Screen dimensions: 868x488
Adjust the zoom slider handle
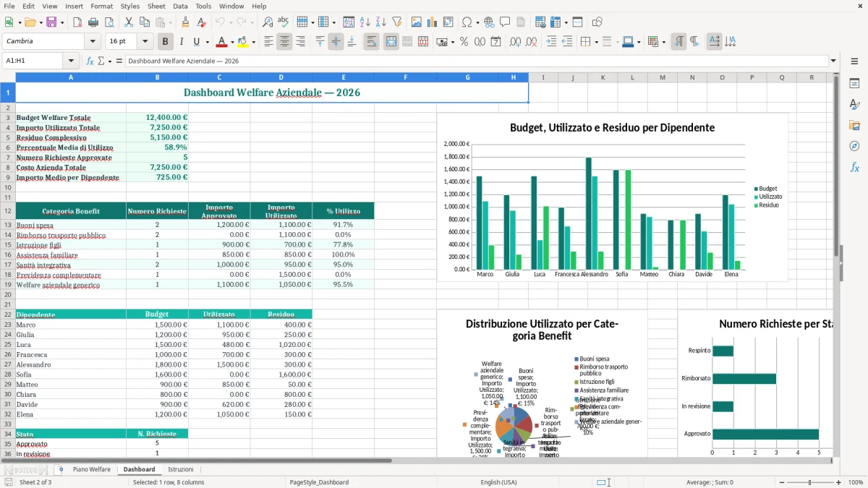pos(810,482)
